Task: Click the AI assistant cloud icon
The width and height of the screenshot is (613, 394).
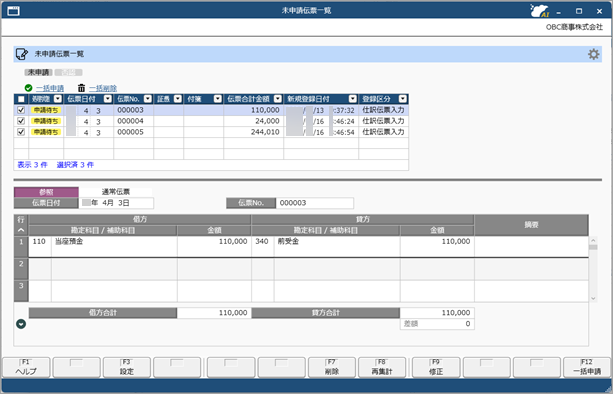Action: 539,11
